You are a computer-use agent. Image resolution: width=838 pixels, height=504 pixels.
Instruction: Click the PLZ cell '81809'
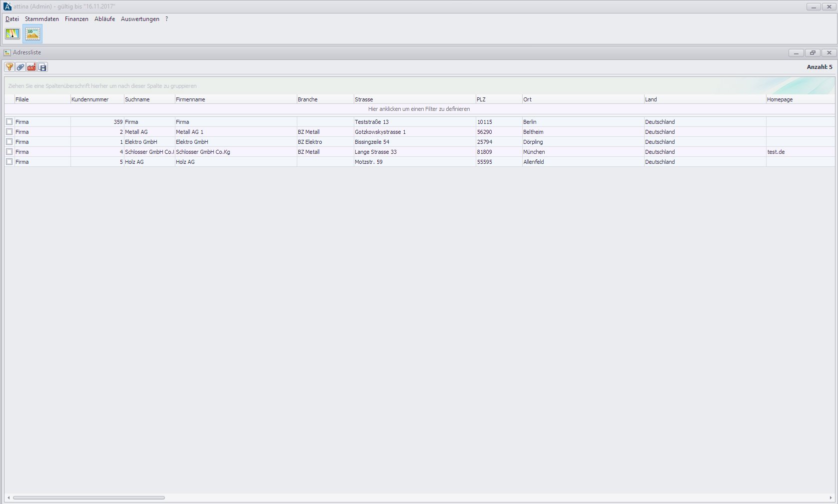[x=499, y=152]
